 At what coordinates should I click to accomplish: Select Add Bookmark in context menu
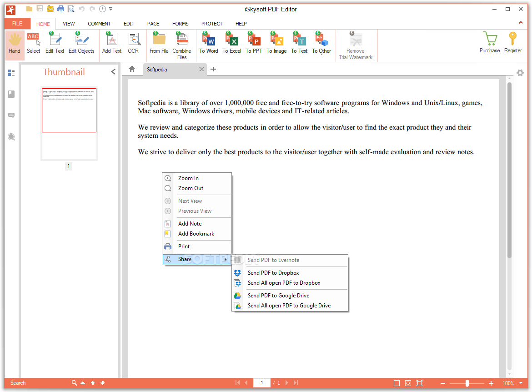pos(197,234)
